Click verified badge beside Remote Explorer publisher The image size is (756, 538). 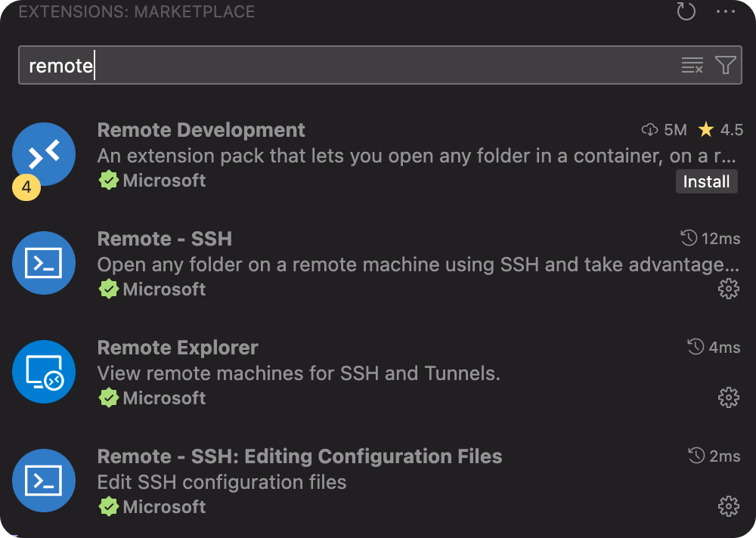(108, 398)
